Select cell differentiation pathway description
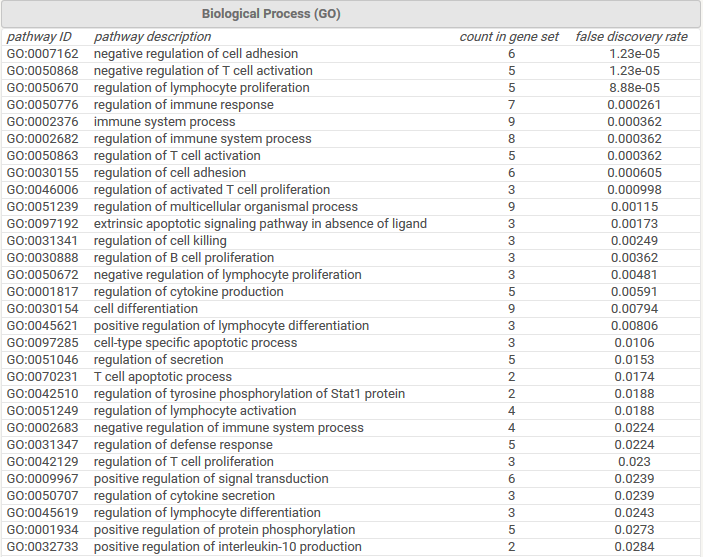The image size is (703, 557). tap(146, 309)
